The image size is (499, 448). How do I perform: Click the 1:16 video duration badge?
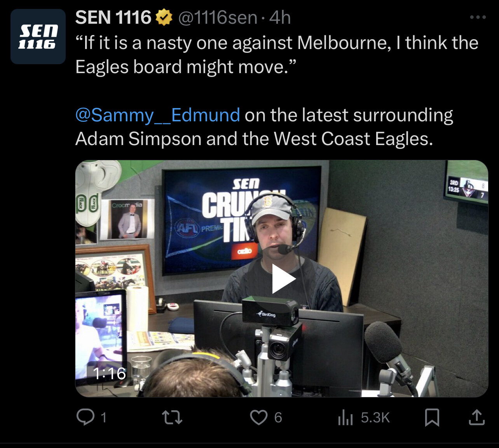[109, 373]
